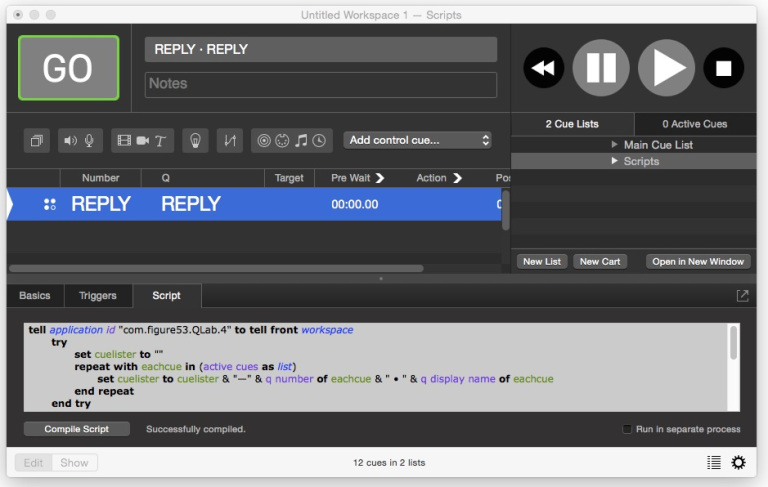The image size is (768, 487).
Task: Click into the Notes field
Action: click(320, 84)
